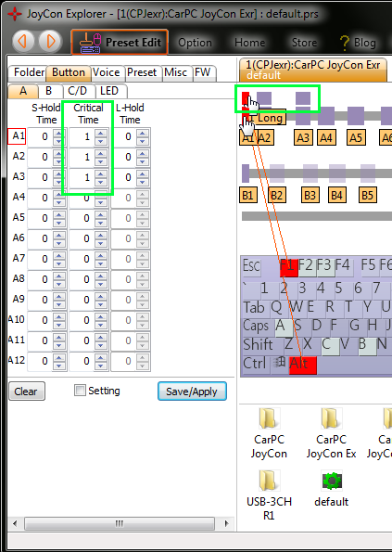Select the C/D button group sub-tab
Screen dimensions: 392x552
point(78,91)
